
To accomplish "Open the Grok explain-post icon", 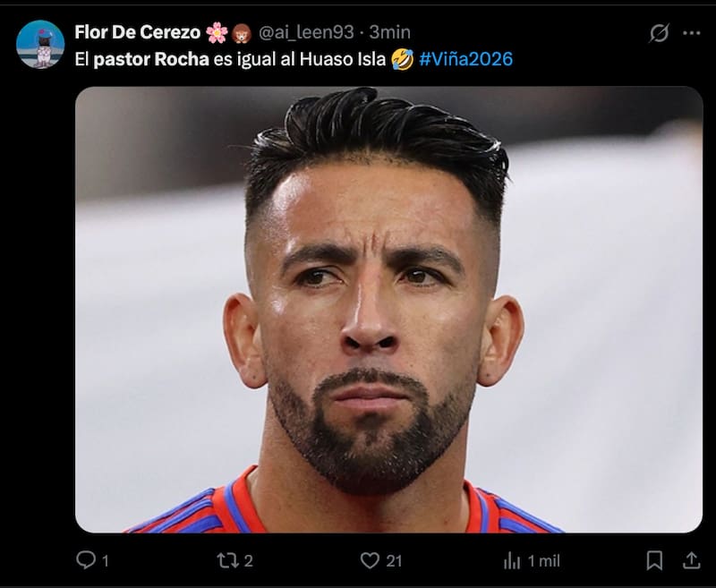I will coord(659,33).
